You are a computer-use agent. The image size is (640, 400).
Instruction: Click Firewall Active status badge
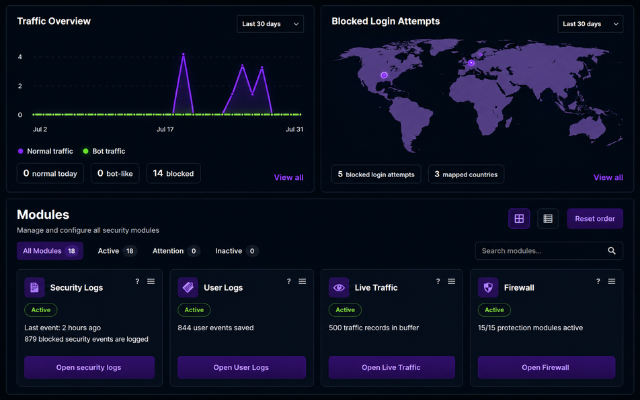coord(494,310)
